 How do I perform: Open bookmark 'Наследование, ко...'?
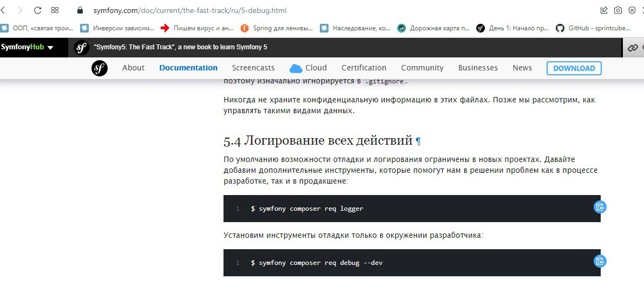click(x=356, y=28)
